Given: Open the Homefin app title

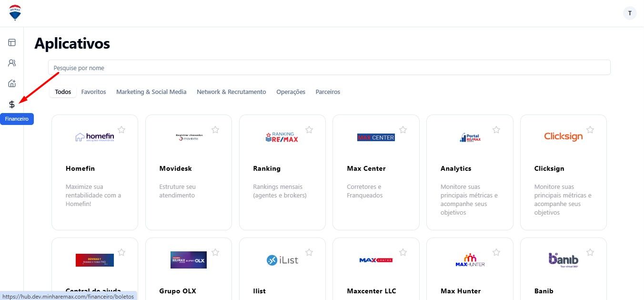Looking at the screenshot, I should [x=80, y=168].
